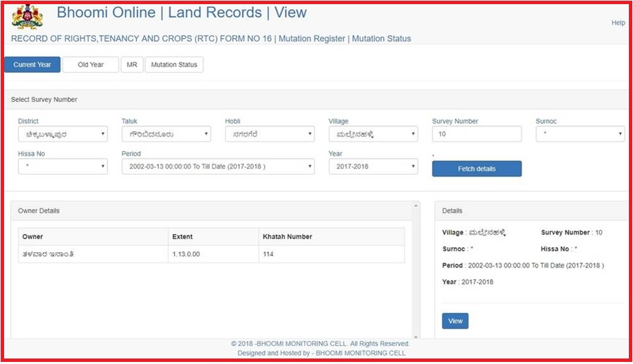Click the Owner Details scrollbar down arrow
The image size is (633, 364).
coord(416,336)
